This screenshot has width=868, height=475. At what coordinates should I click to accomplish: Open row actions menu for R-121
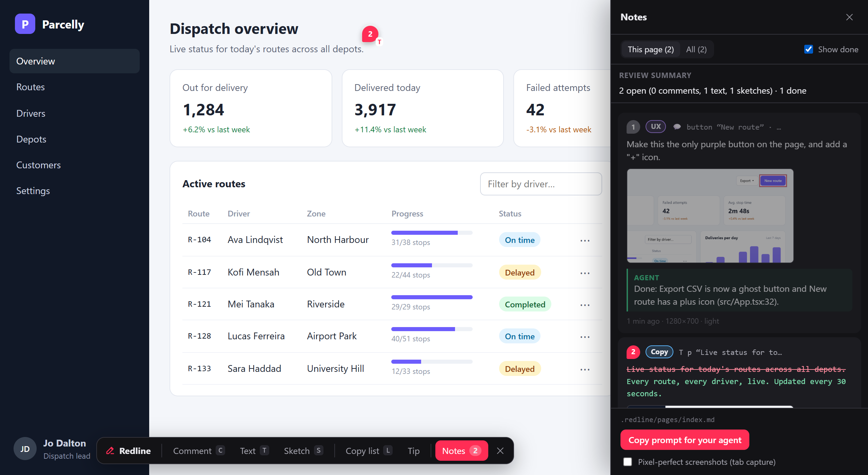tap(585, 305)
